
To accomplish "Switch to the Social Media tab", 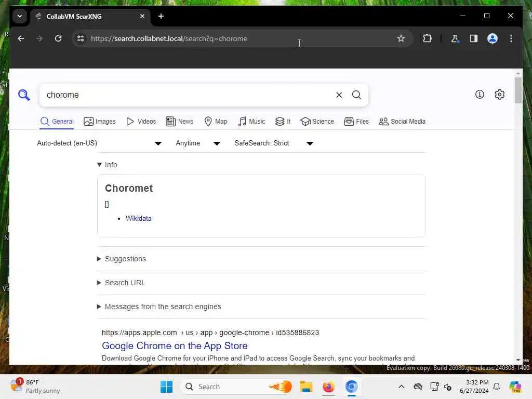I will (x=402, y=122).
